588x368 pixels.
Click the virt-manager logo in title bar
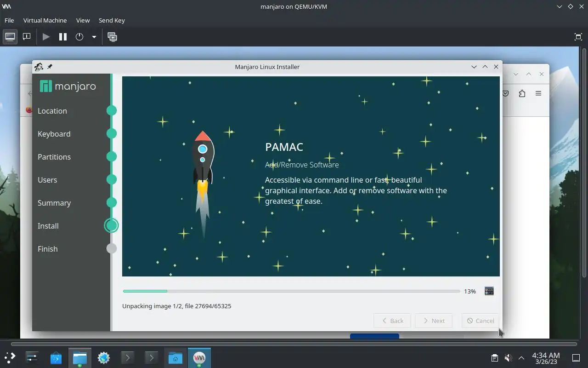[x=6, y=6]
